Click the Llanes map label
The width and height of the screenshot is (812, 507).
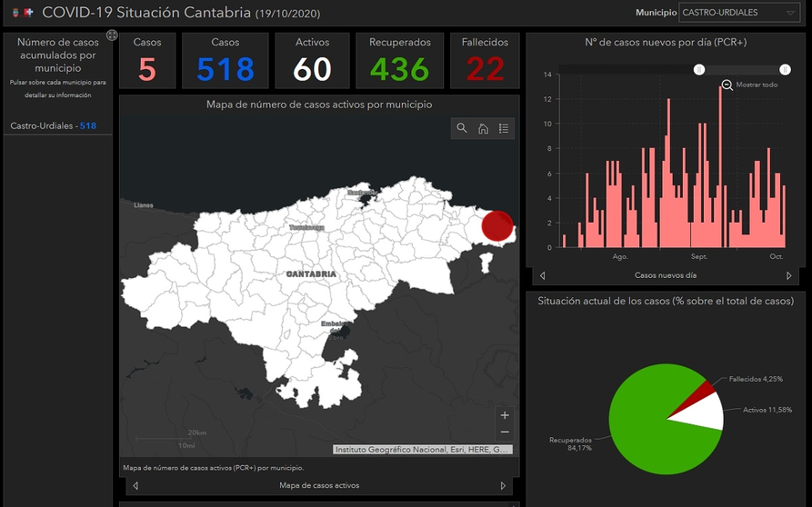tap(144, 205)
